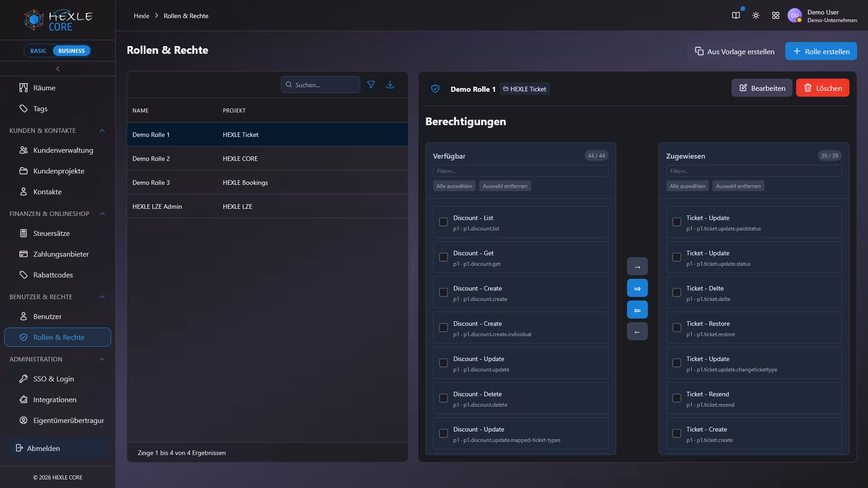Collapse the Finanzen & Onlineshop section

[x=102, y=214]
